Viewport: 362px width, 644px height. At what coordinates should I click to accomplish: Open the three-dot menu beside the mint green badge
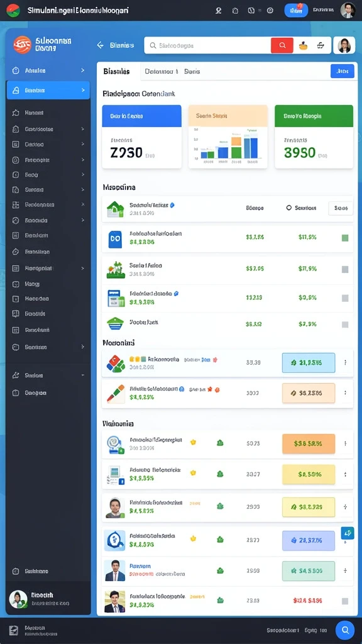pos(345,570)
